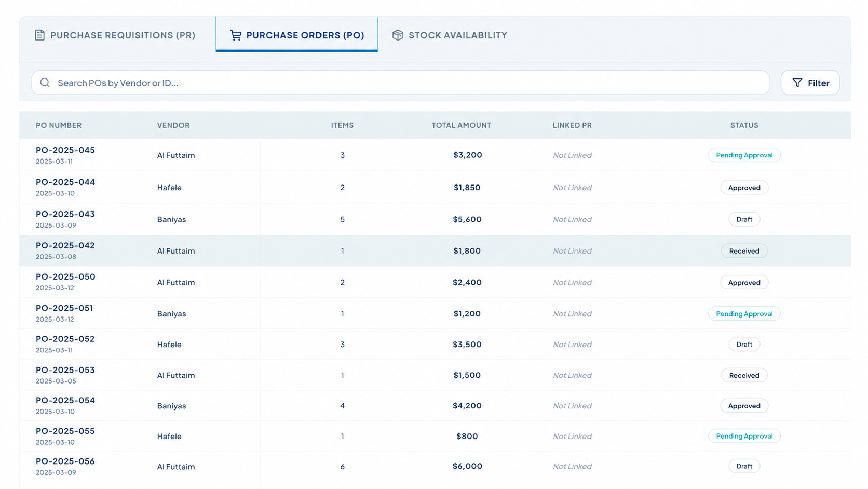Click Approved status badge for PO-2025-050
This screenshot has width=868, height=489.
(744, 283)
